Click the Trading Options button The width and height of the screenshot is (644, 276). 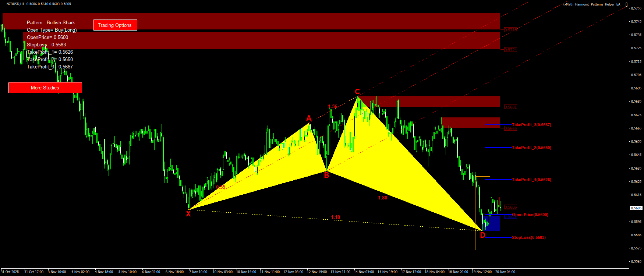click(115, 25)
